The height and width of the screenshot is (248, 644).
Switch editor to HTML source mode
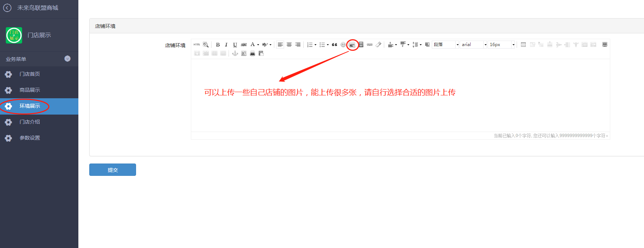[x=197, y=45]
